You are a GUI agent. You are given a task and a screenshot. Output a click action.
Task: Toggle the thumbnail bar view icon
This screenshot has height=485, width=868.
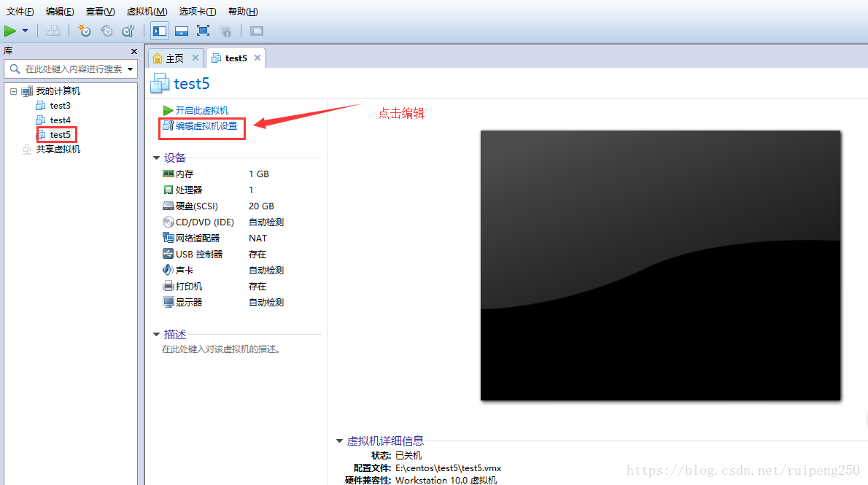(x=182, y=31)
